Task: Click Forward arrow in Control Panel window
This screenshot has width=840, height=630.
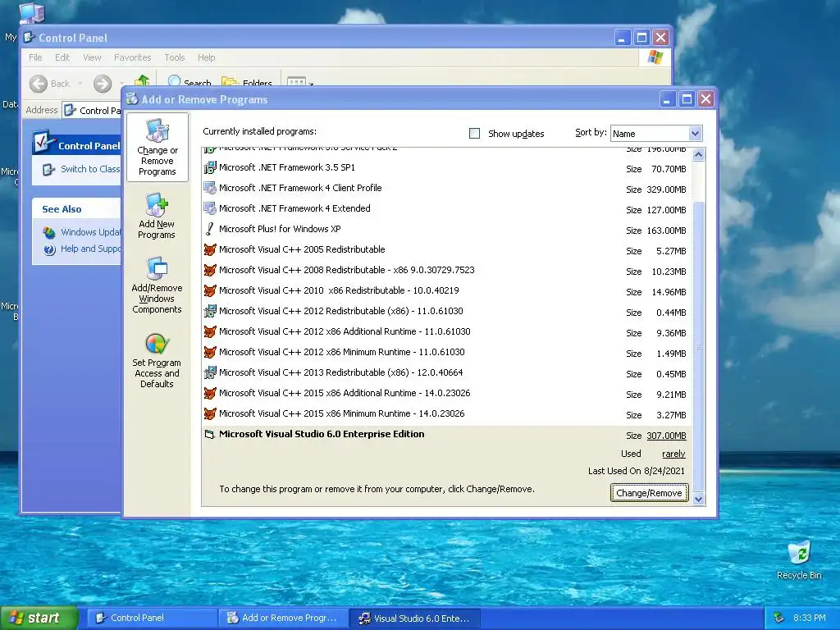Action: (x=103, y=84)
